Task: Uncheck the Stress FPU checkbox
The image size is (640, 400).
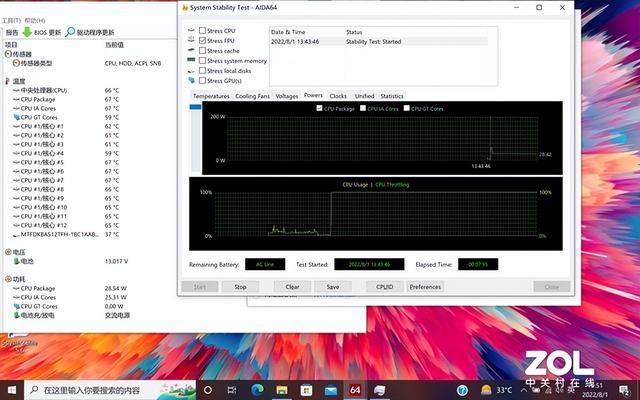Action: [202, 40]
